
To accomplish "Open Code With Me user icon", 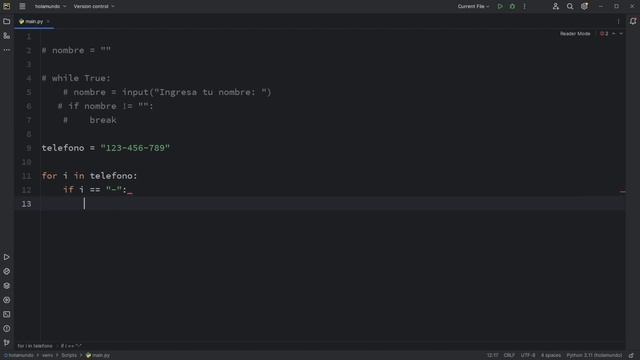I will (x=556, y=6).
